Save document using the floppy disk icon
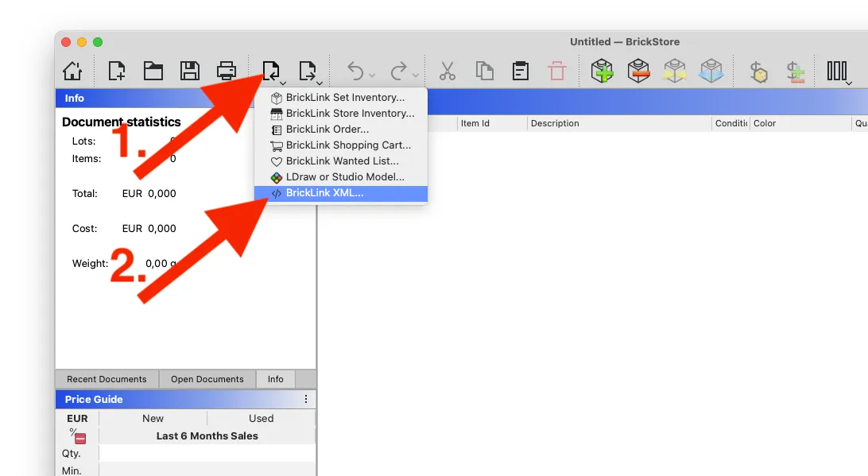 coord(189,71)
